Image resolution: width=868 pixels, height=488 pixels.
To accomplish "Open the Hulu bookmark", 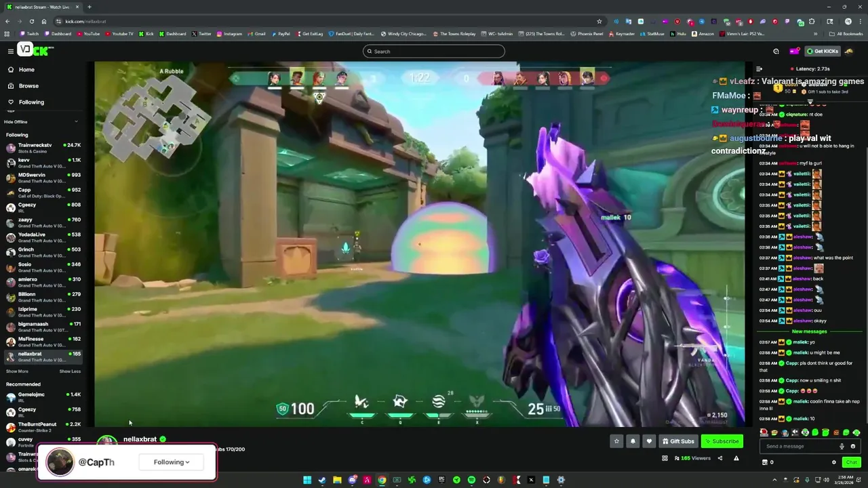I will [678, 33].
